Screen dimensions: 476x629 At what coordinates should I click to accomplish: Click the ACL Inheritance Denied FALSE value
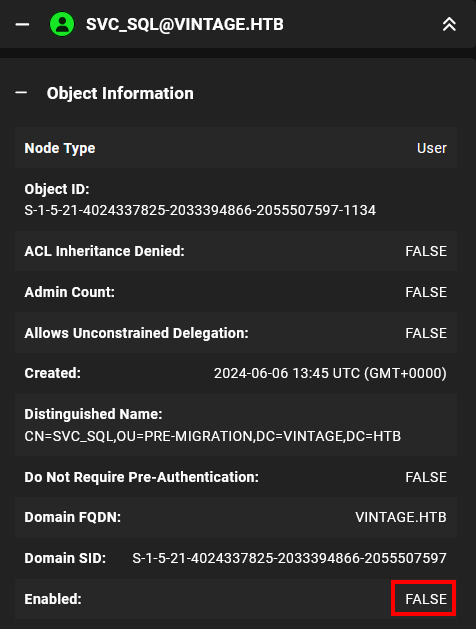pos(426,251)
